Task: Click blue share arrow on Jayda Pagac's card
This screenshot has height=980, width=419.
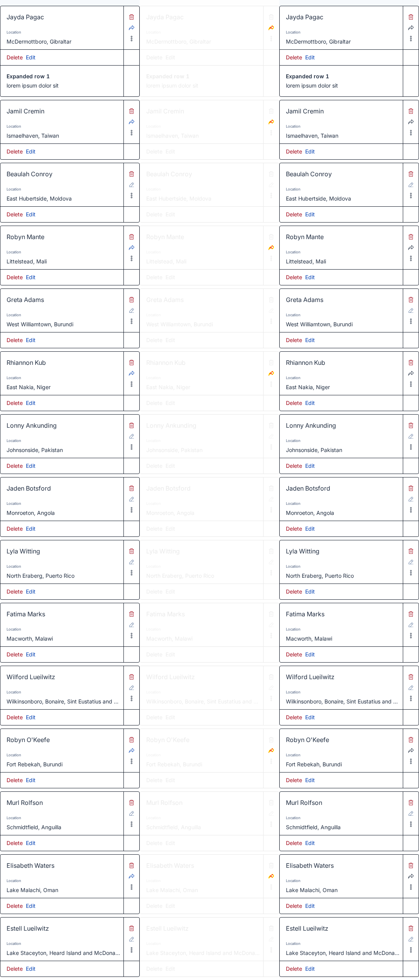Action: (132, 28)
